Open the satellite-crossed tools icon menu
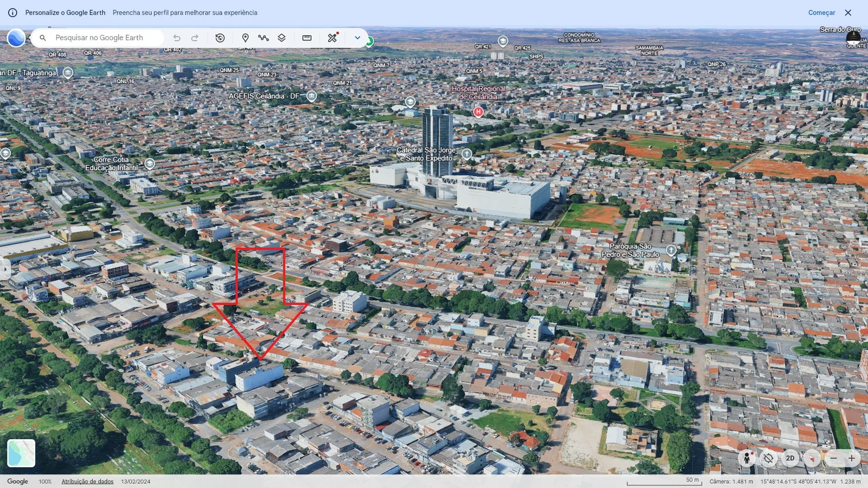Viewport: 868px width, 488px height. (332, 38)
